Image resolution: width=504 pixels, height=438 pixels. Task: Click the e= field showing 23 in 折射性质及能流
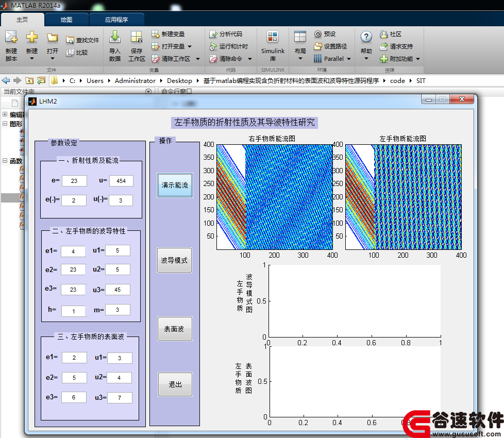point(74,181)
